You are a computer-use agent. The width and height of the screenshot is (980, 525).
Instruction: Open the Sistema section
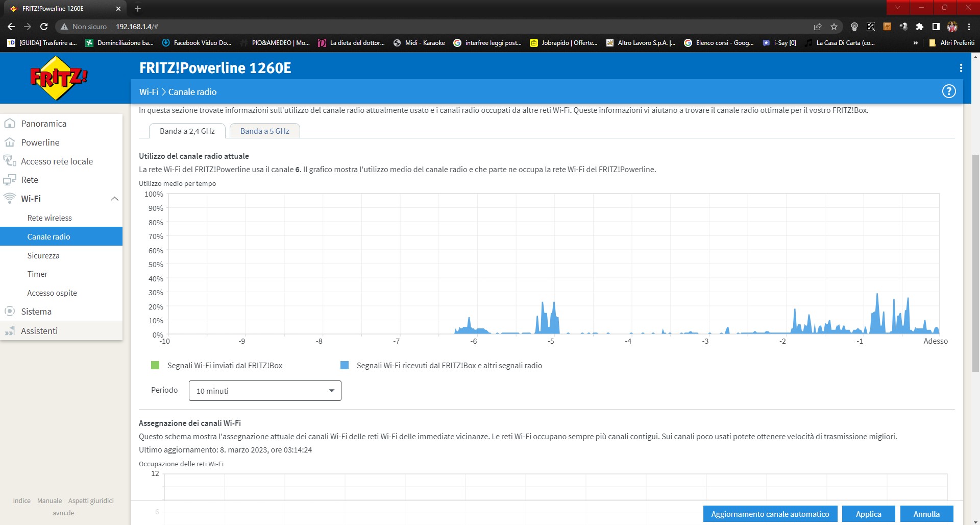tap(36, 312)
